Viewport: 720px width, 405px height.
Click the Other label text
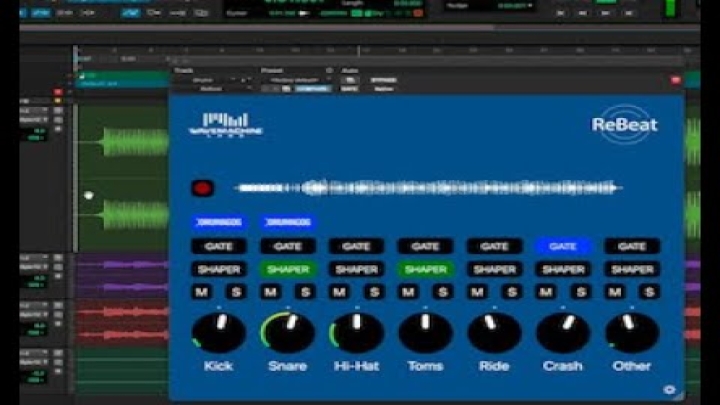point(632,366)
